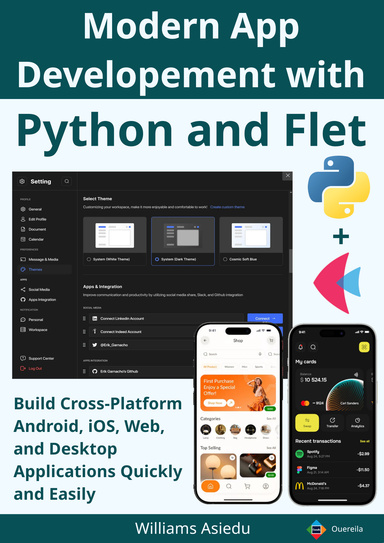
Task: Tap Shop Now on the orange banner
Action: (x=215, y=403)
